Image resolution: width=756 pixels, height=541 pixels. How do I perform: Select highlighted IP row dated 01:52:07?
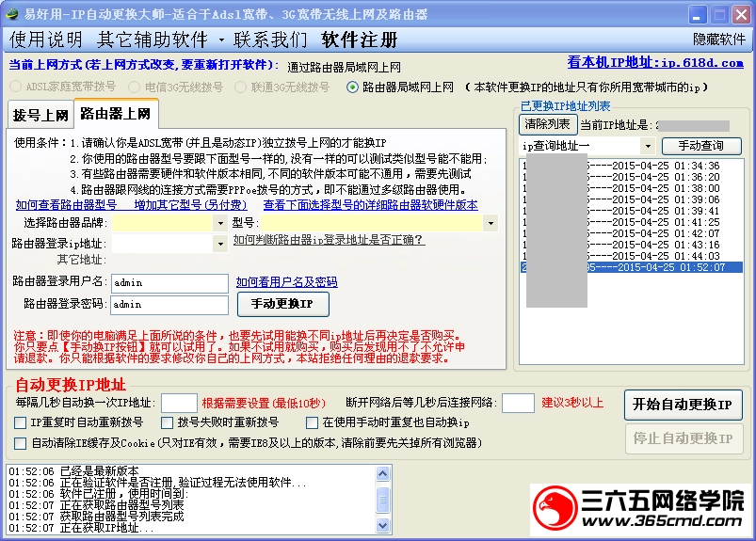coord(631,267)
